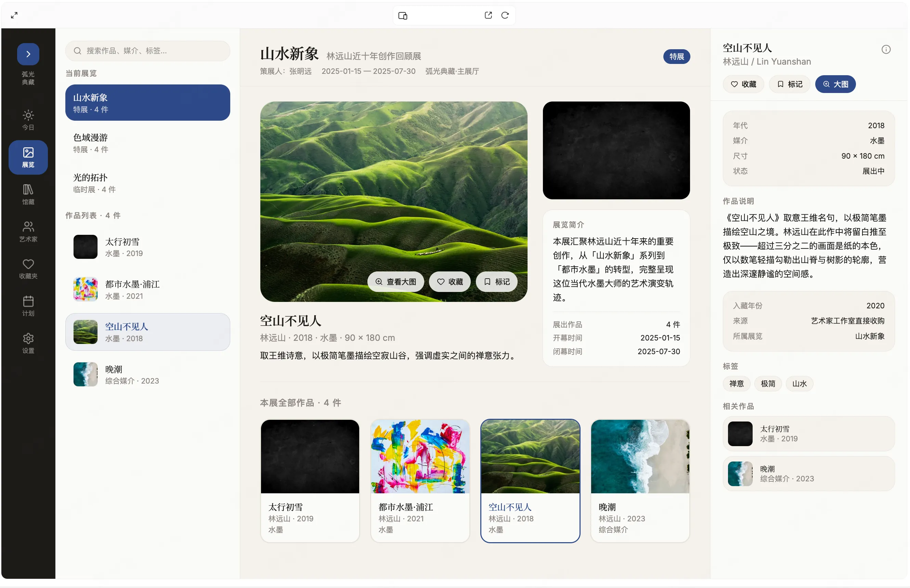Expand sidebar with the chevron logo button

click(x=28, y=54)
